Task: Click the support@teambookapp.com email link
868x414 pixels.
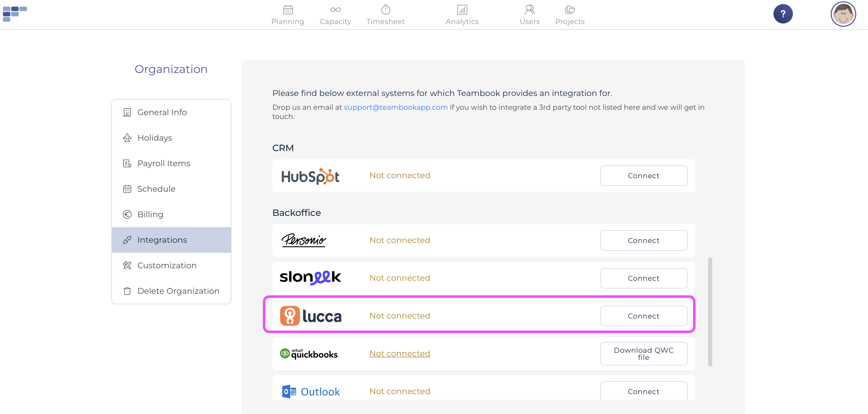Action: tap(396, 107)
